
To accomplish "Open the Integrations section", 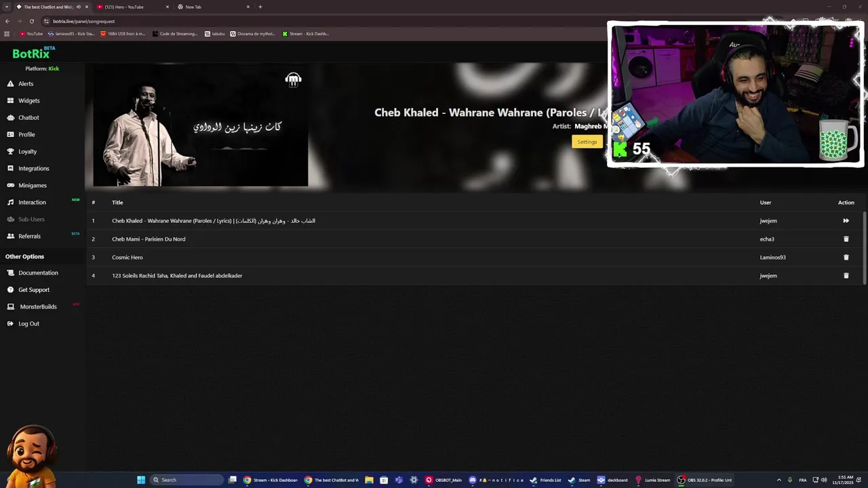I will pos(28,168).
